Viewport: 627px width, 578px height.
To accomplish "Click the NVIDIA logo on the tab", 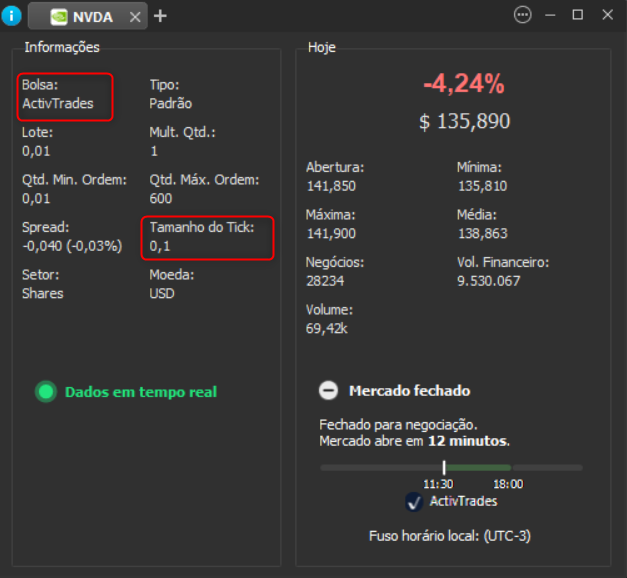I will click(59, 16).
